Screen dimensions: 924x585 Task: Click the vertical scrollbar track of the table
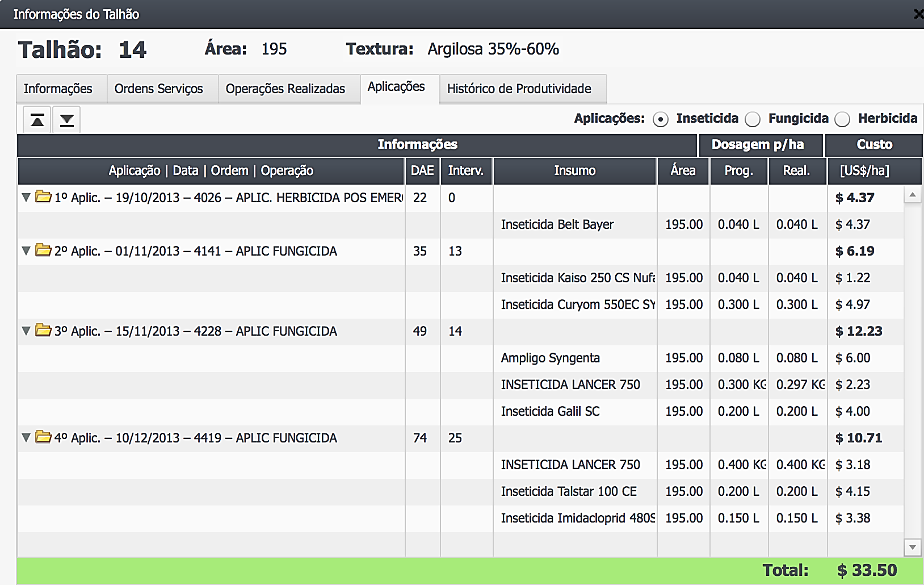tap(912, 371)
